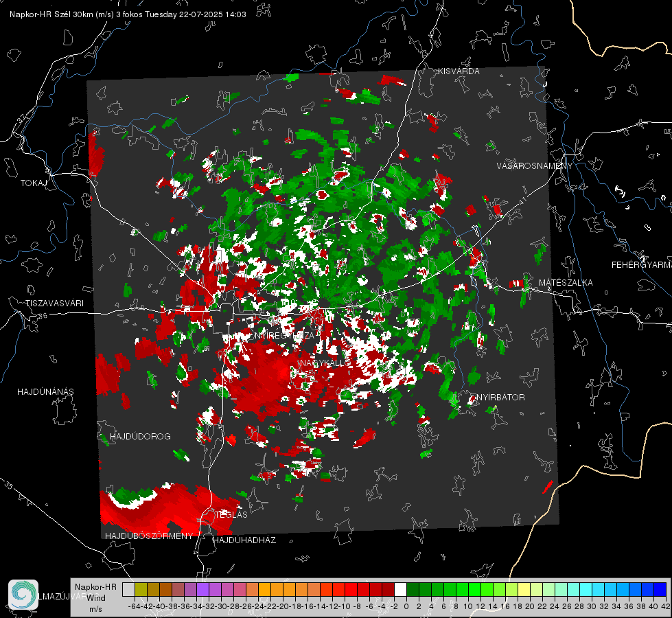Click the VÁSÁROSNAMÉNY city label
The image size is (672, 618).
[x=535, y=166]
